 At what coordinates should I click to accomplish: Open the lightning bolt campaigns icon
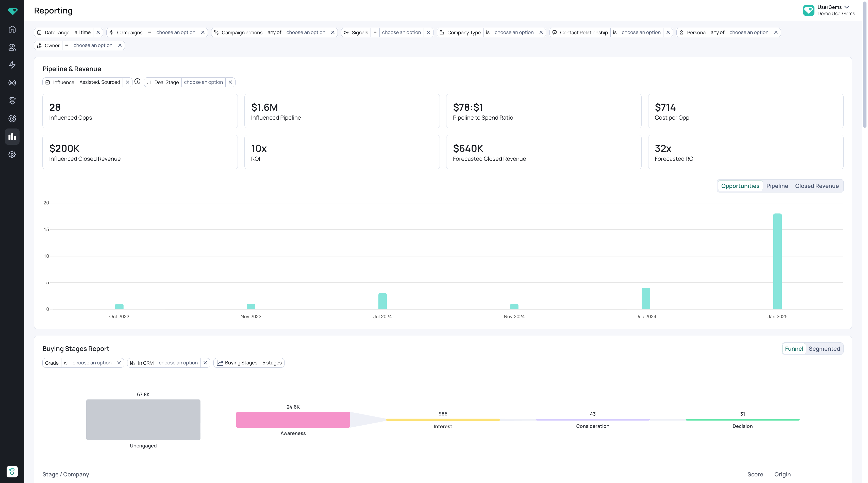click(x=12, y=65)
